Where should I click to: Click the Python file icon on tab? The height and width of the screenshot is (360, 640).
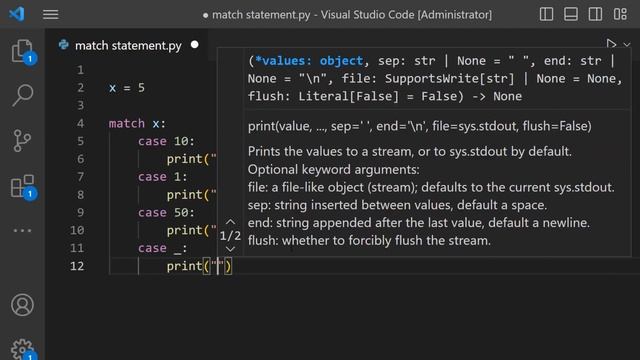[64, 44]
